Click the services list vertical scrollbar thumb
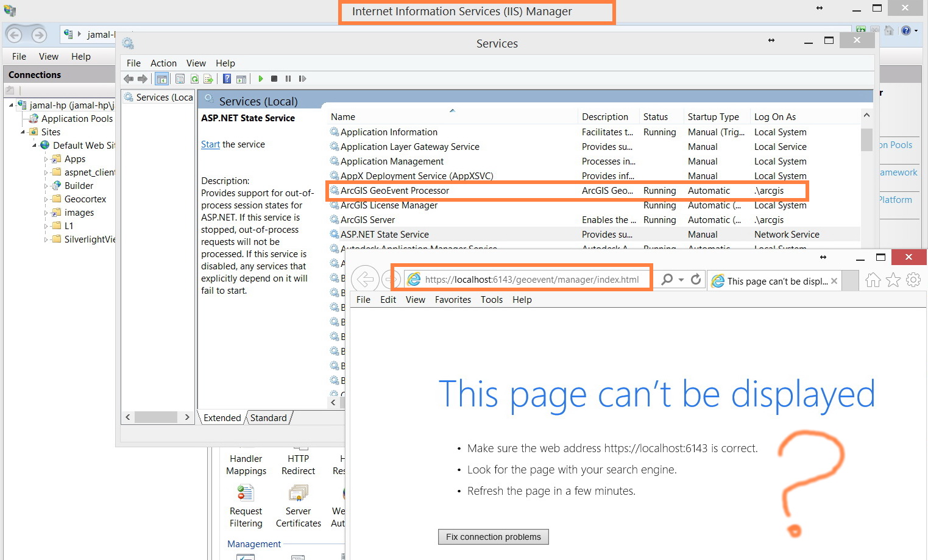 coord(866,140)
